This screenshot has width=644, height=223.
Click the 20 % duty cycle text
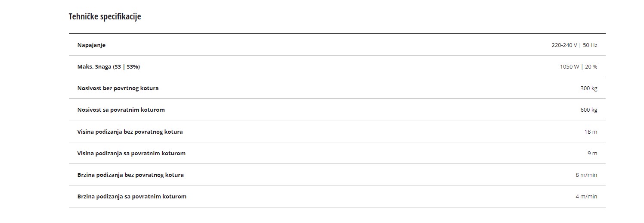(591, 67)
